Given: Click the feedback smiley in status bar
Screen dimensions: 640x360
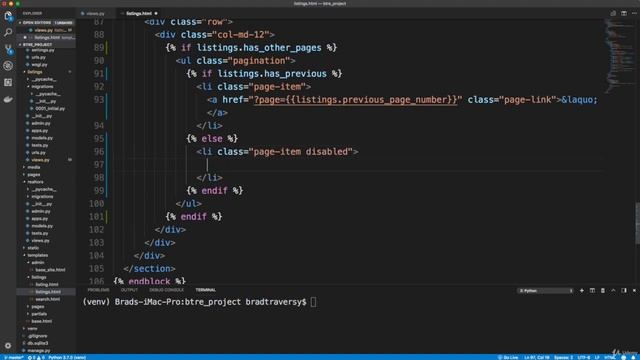Looking at the screenshot, I should 624,358.
